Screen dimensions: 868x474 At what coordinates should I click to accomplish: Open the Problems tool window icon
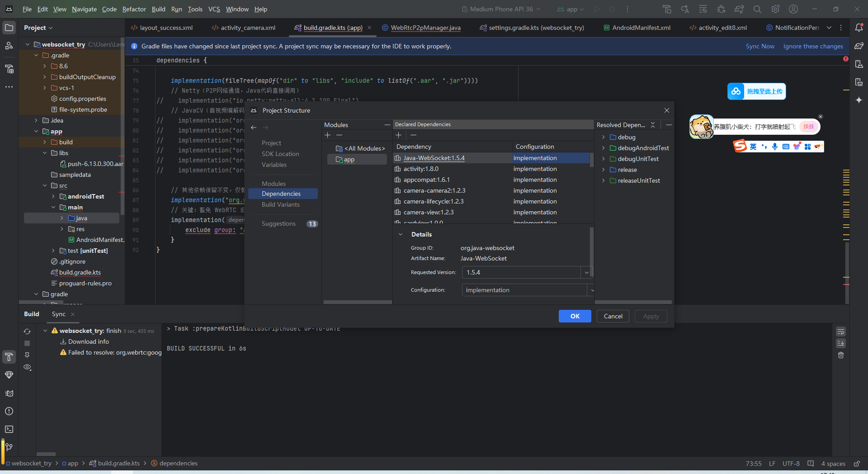coord(9,411)
